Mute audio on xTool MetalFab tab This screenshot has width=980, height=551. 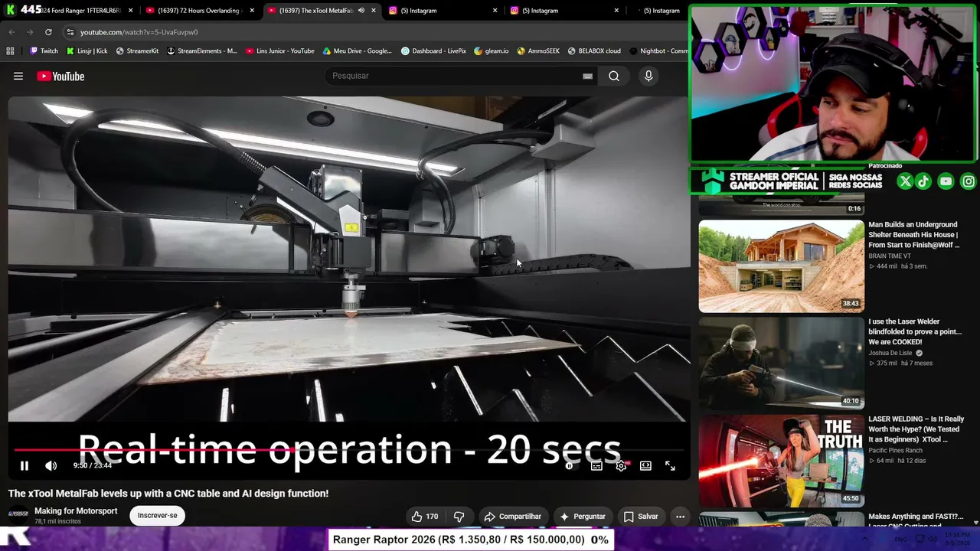point(361,11)
